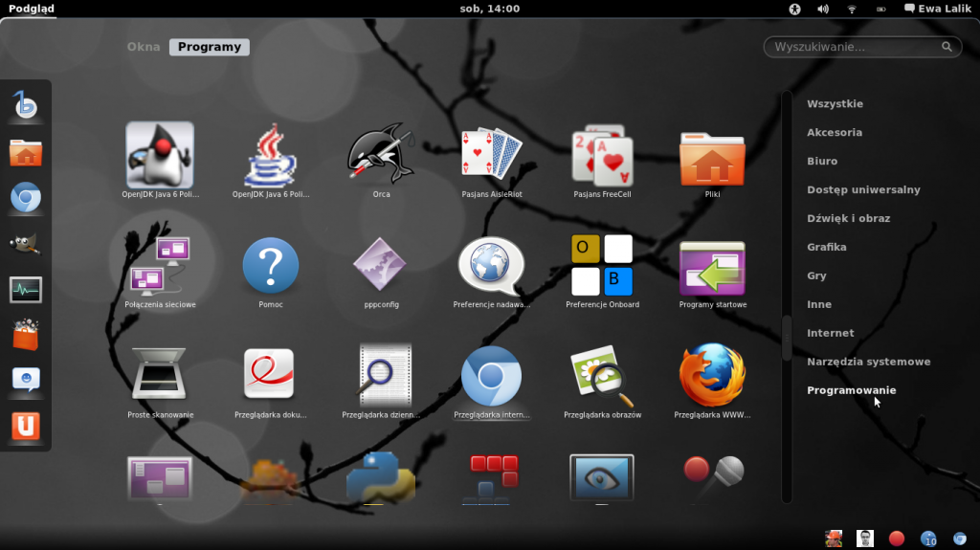Launch Firefox Przeglądarka WWW
Image resolution: width=980 pixels, height=550 pixels.
tap(712, 374)
